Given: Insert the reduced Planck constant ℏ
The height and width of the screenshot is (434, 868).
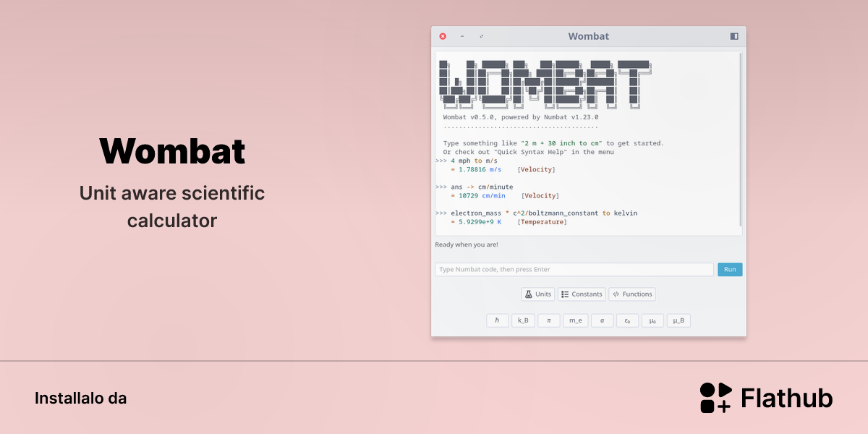Looking at the screenshot, I should [497, 320].
